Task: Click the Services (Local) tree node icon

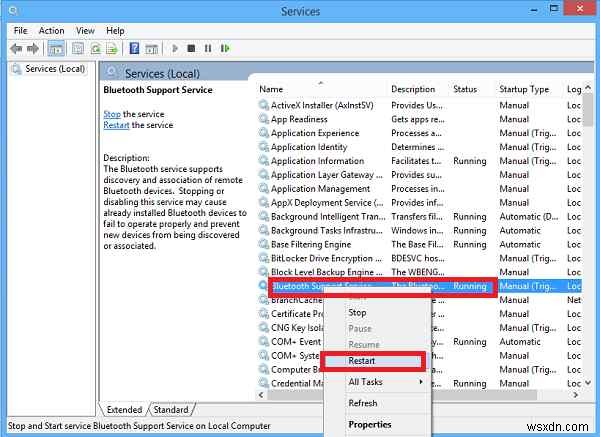Action: tap(16, 69)
